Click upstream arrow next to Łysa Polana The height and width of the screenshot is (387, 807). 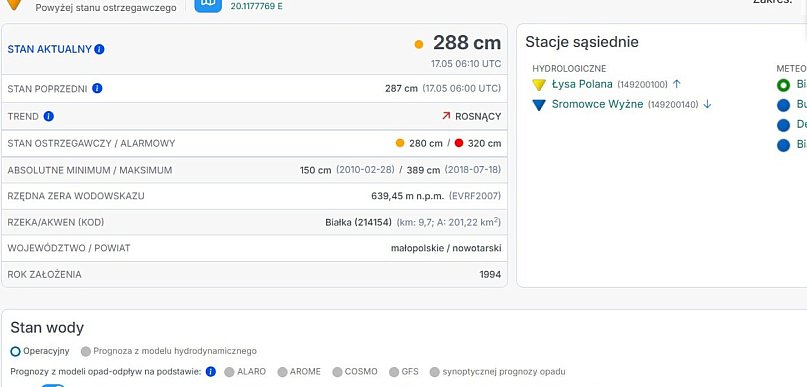click(x=677, y=84)
